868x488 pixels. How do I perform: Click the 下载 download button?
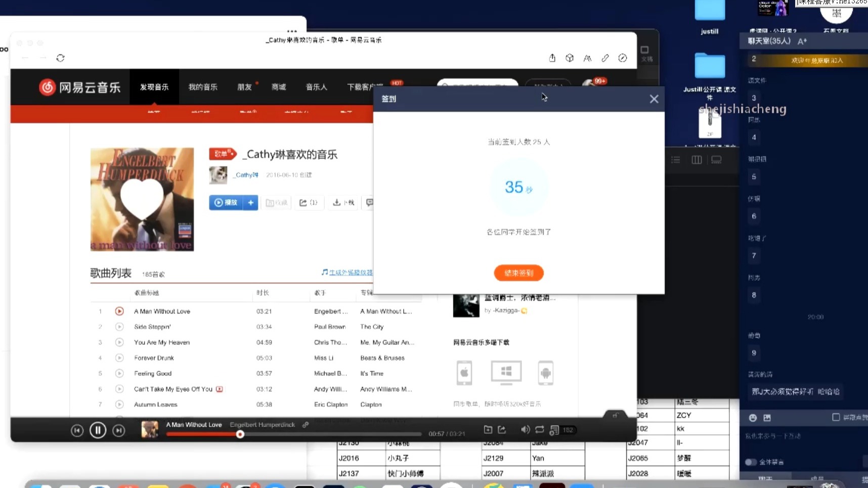(x=343, y=203)
